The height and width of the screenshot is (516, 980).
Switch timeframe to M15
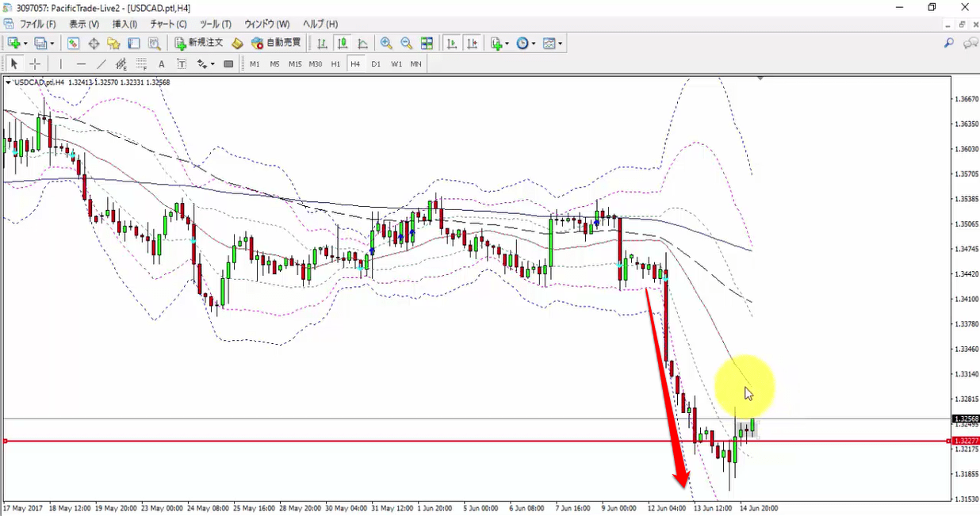(x=295, y=64)
